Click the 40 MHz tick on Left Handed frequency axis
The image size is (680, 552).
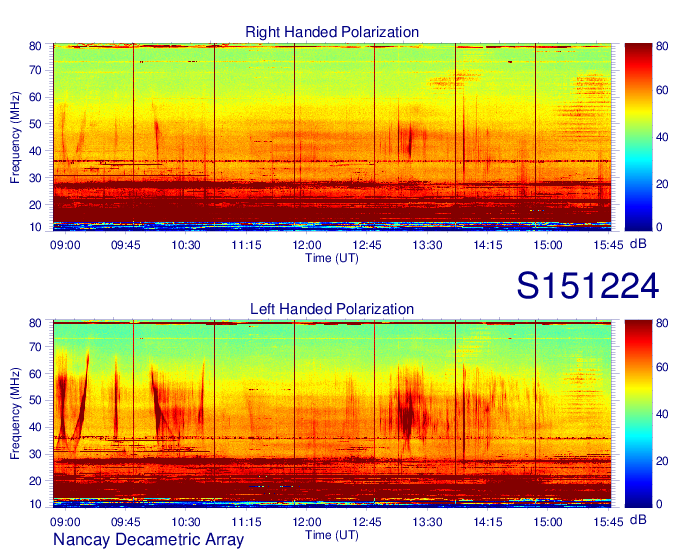(35, 427)
